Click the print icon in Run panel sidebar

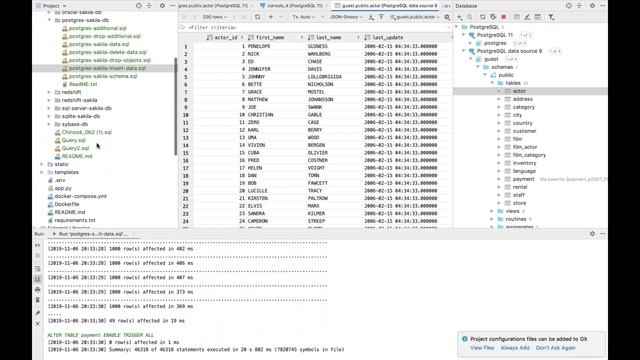pos(38,289)
